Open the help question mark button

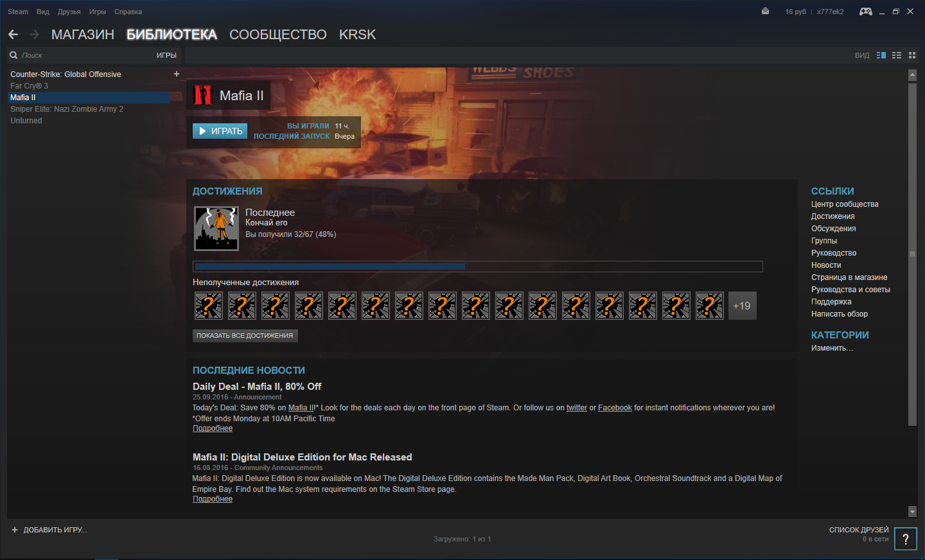[906, 539]
